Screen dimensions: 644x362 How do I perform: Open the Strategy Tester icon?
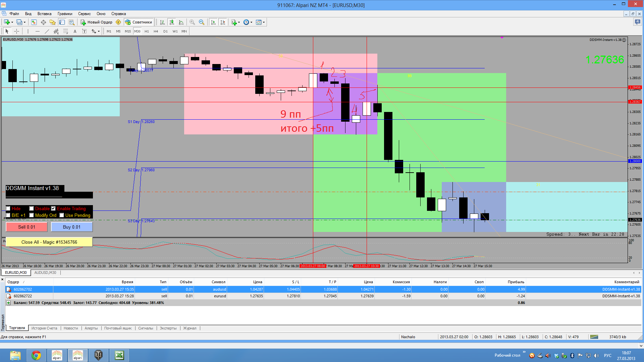(71, 22)
